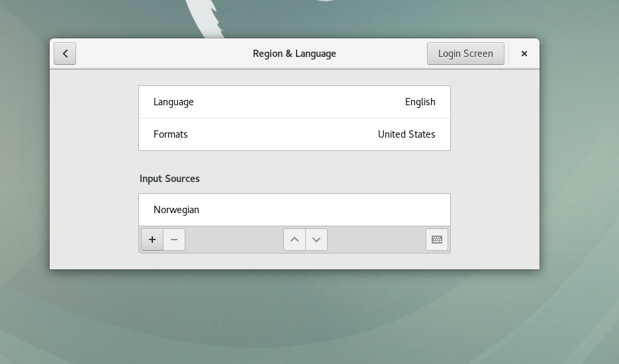Open the Formats row

[x=295, y=134]
